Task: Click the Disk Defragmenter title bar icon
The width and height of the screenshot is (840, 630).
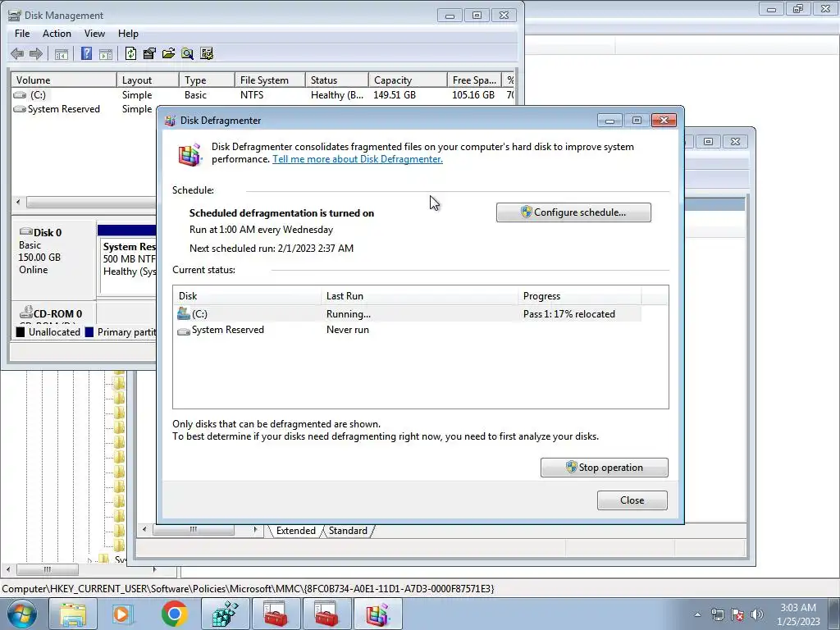Action: pos(171,121)
